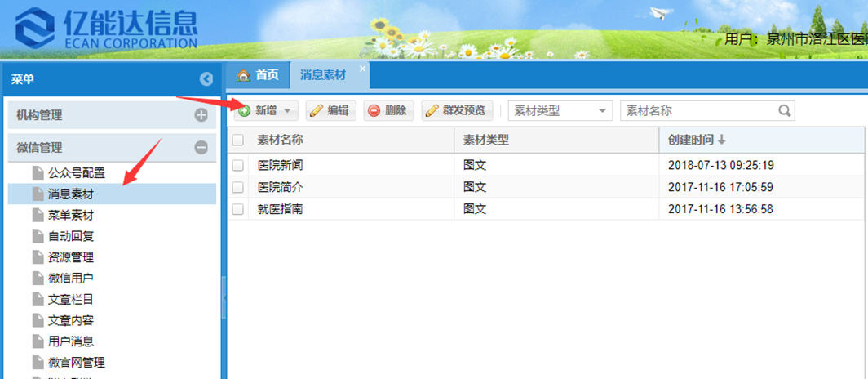Expand the 机构管理 section

(201, 115)
